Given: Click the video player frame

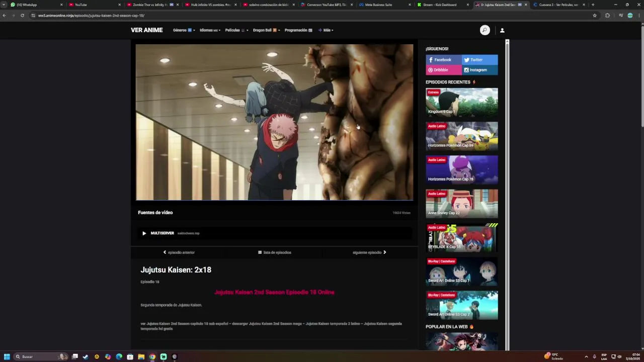Looking at the screenshot, I should tap(274, 122).
